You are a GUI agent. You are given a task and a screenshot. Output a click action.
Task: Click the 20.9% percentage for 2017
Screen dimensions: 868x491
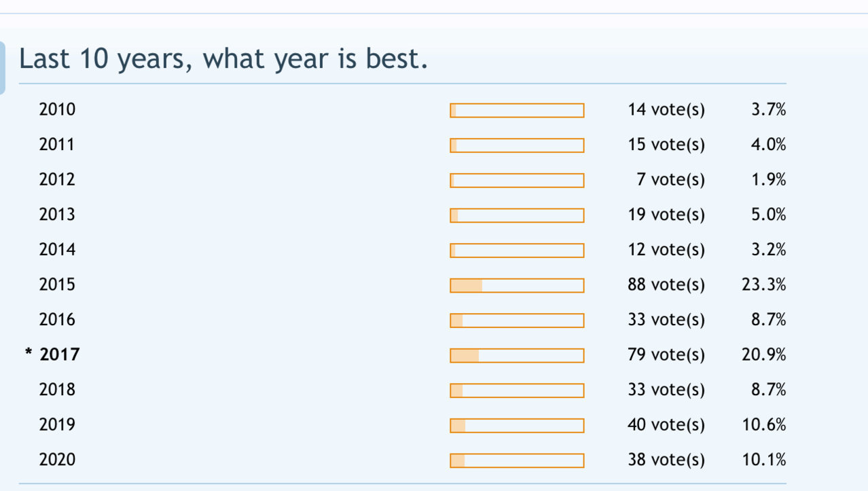point(764,354)
